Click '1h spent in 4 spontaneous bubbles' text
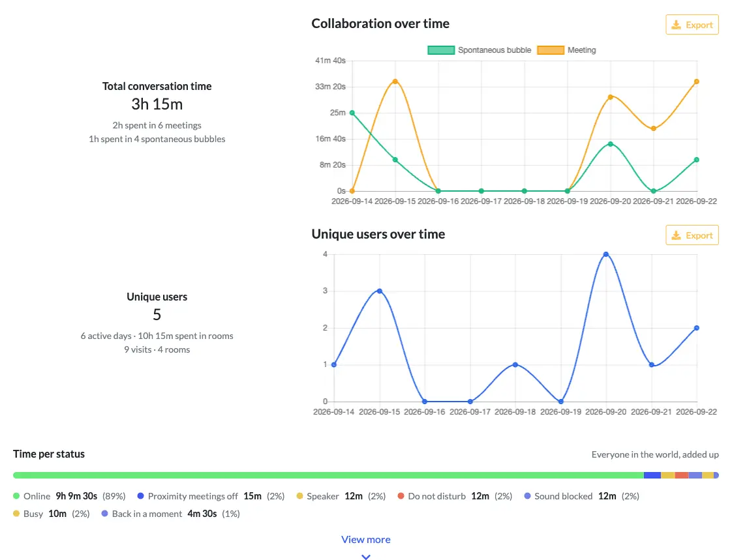The image size is (732, 560). click(x=157, y=139)
